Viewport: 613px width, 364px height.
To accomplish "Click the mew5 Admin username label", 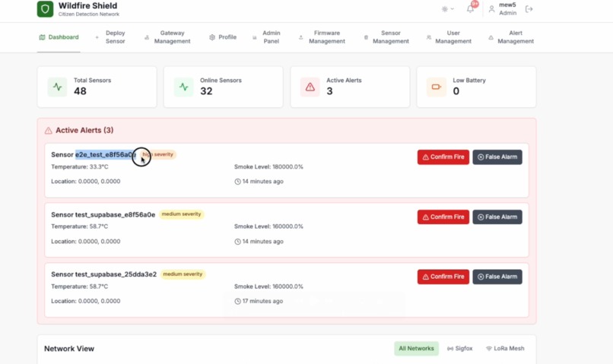I will pos(507,9).
